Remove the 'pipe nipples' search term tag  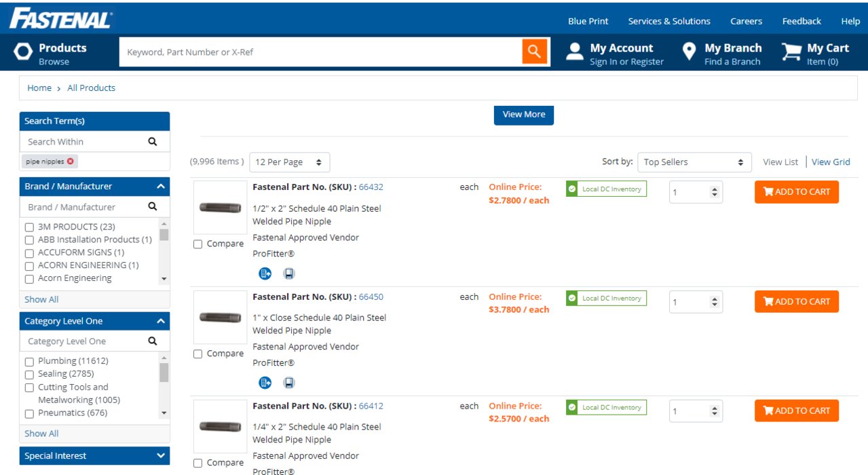70,161
